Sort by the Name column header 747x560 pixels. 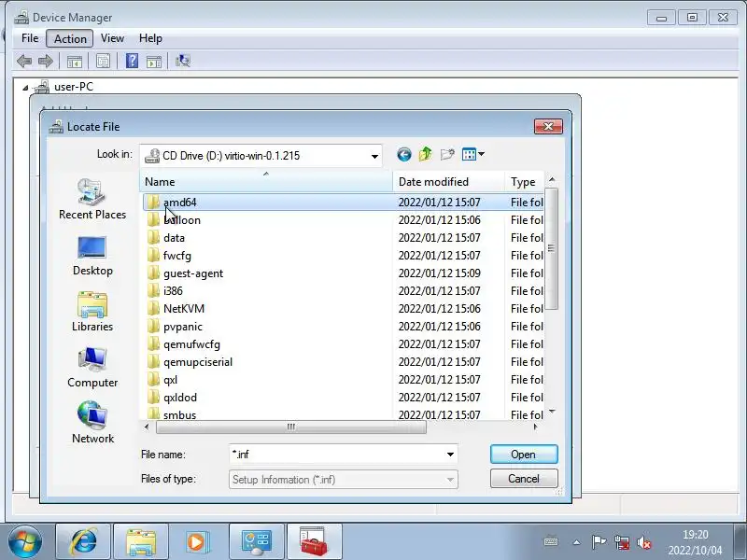[266, 181]
